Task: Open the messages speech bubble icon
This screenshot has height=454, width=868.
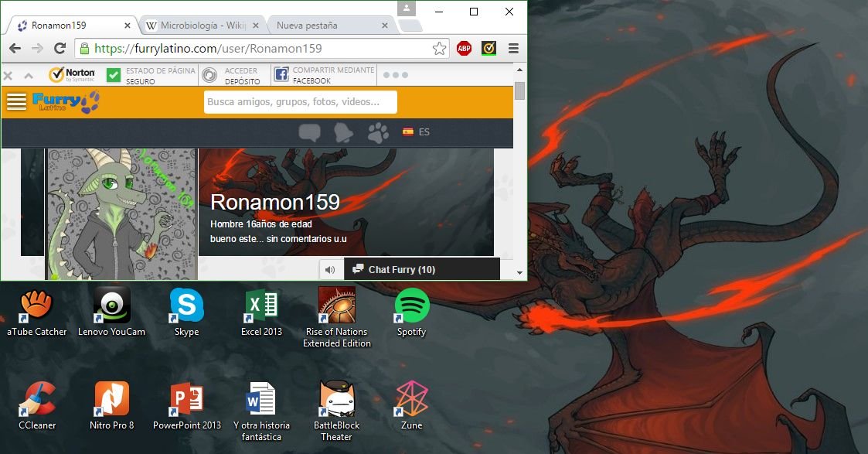Action: 309,133
